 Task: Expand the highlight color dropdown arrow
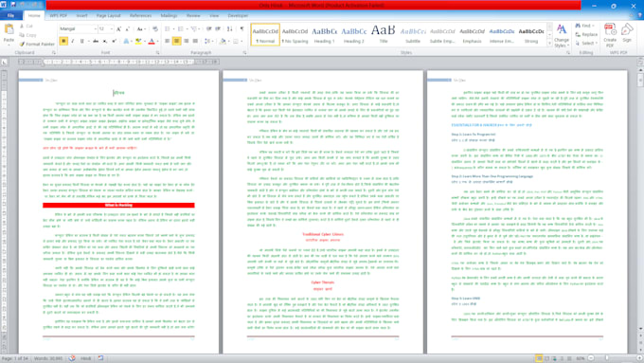pos(144,41)
